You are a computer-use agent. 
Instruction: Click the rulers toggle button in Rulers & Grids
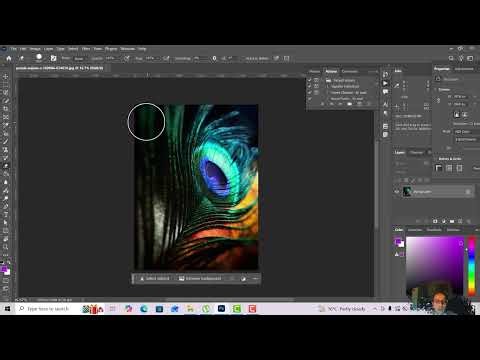[x=439, y=168]
